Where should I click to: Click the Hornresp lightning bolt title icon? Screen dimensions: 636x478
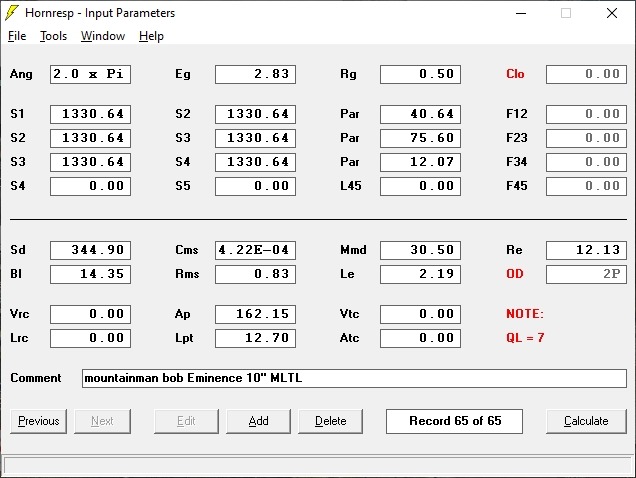click(12, 13)
